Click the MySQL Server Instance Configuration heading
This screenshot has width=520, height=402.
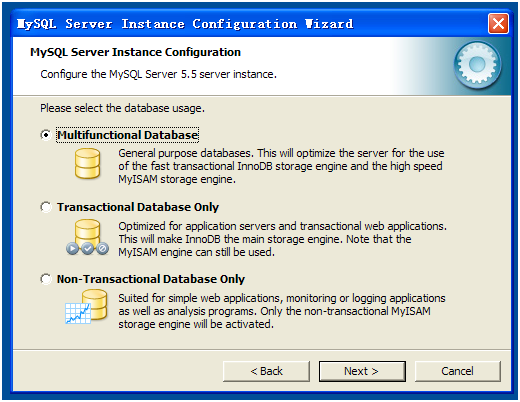click(135, 52)
